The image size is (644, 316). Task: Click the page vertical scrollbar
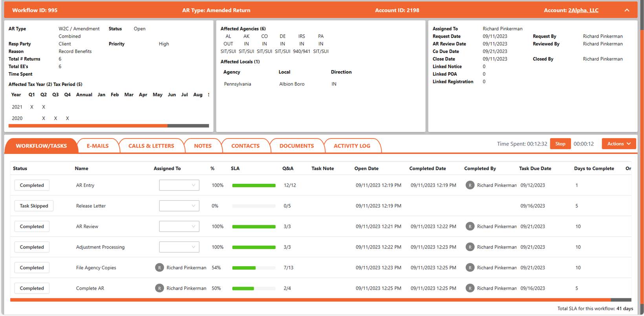642,157
